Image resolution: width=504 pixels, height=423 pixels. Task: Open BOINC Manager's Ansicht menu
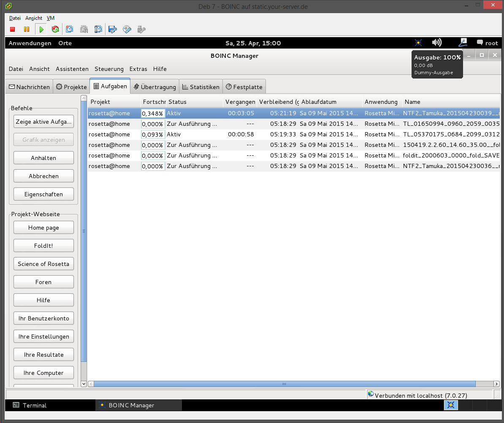pyautogui.click(x=39, y=69)
